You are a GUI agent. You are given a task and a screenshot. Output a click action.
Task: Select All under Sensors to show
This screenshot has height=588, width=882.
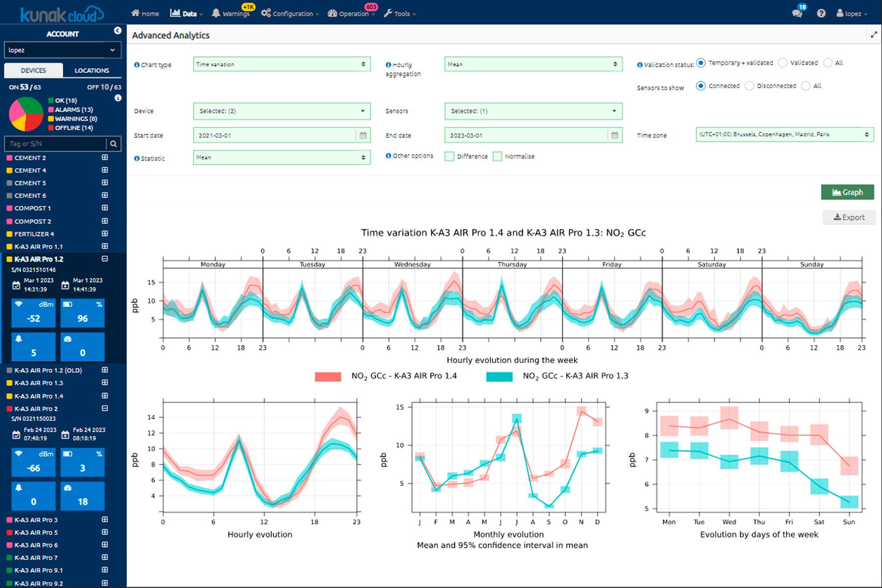(806, 86)
